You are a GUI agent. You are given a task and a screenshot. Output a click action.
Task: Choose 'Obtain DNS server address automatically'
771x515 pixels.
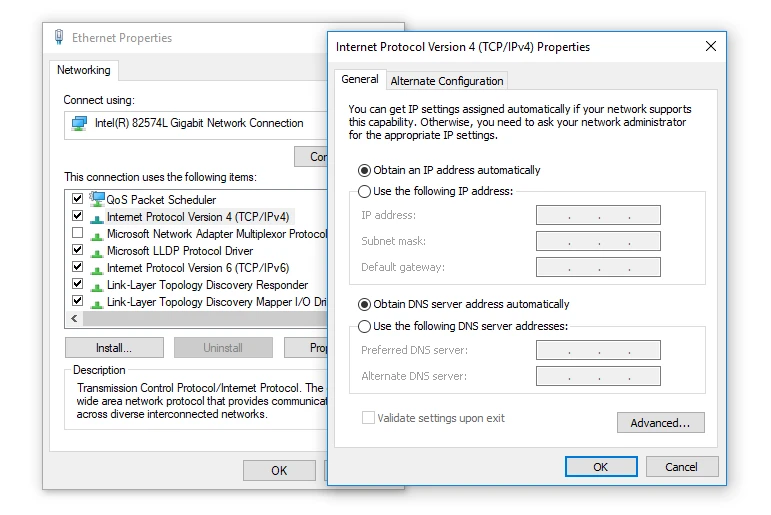click(x=364, y=304)
